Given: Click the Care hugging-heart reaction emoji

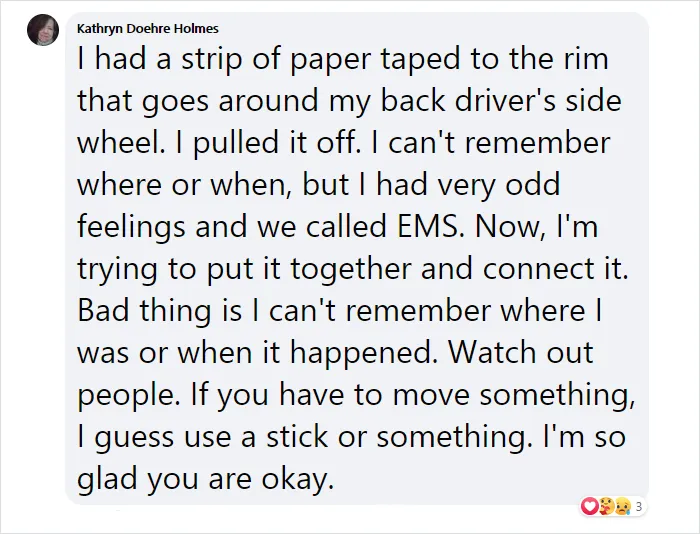Looking at the screenshot, I should click(606, 506).
